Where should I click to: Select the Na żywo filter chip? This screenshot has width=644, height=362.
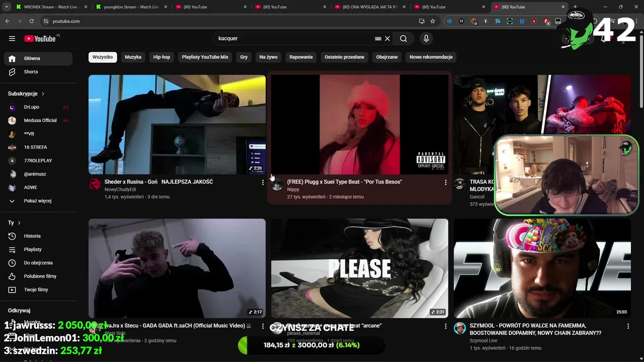click(x=269, y=57)
